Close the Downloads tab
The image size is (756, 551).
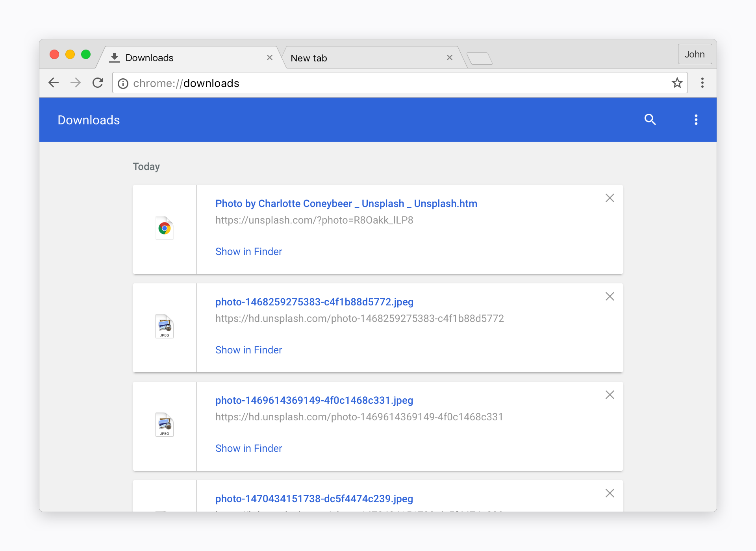coord(270,58)
